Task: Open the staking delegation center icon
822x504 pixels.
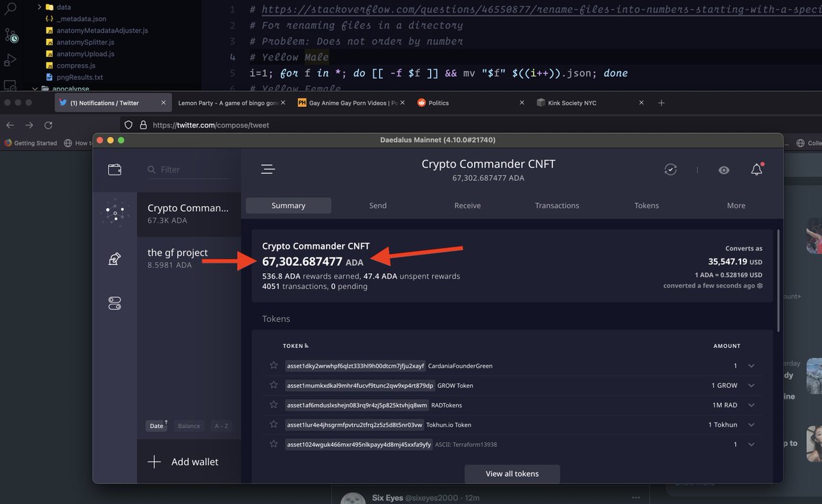Action: 115,259
